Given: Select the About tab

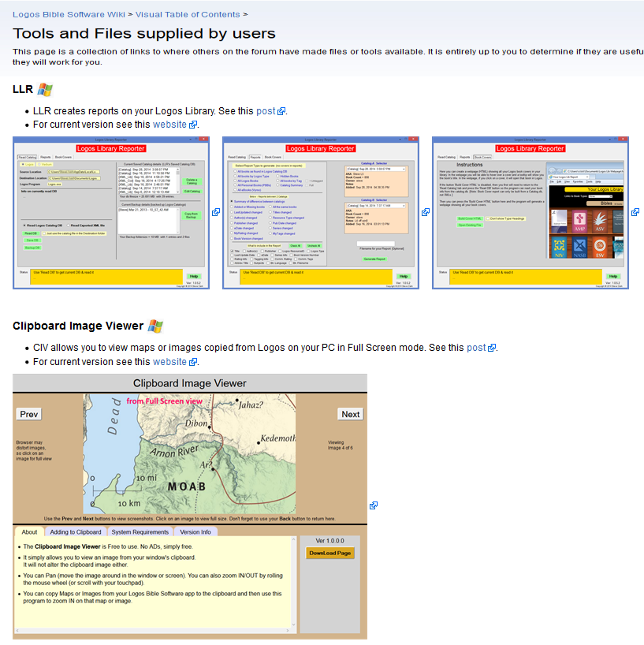Looking at the screenshot, I should (x=29, y=532).
